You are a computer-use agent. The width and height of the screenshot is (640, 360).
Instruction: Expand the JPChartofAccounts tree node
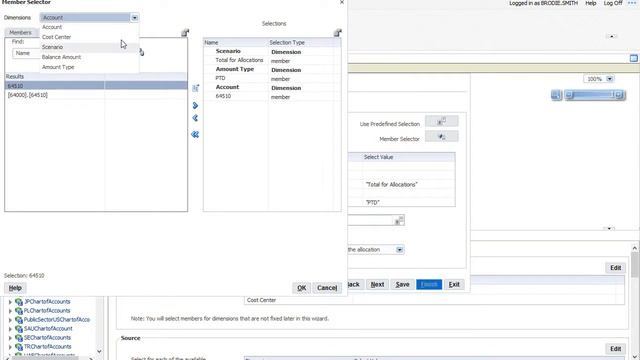(x=10, y=302)
